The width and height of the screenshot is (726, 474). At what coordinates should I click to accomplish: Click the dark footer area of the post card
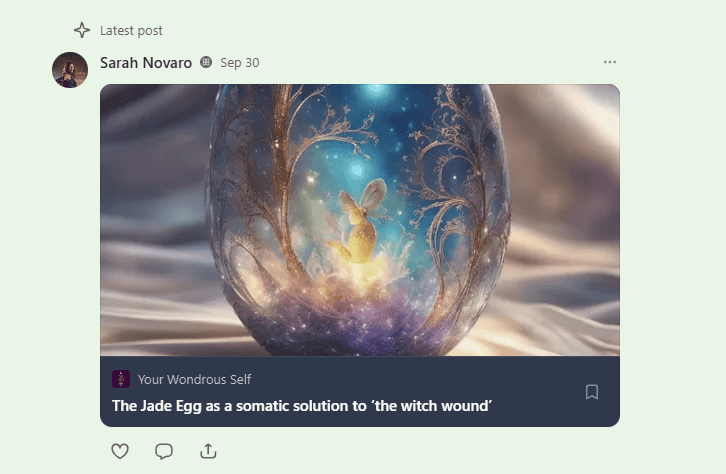360,391
